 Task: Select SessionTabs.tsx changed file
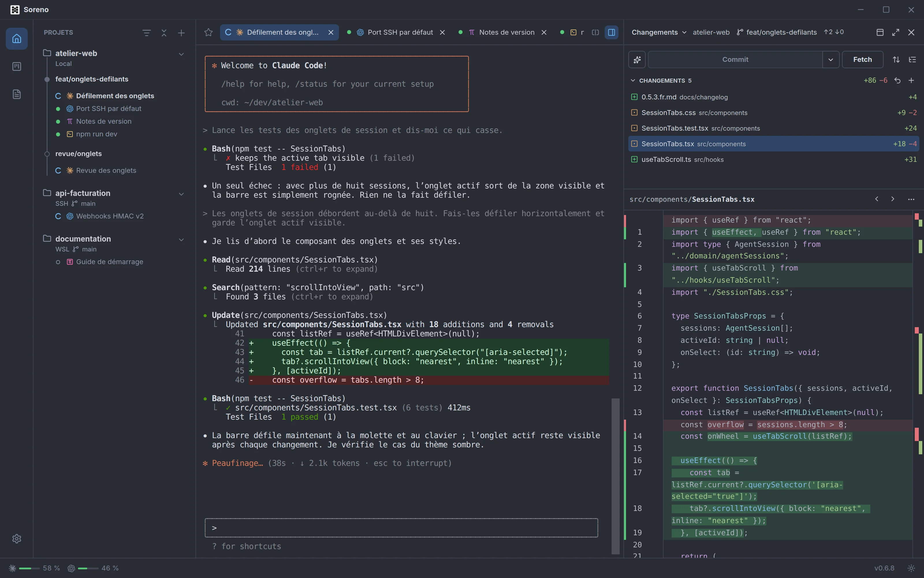774,144
